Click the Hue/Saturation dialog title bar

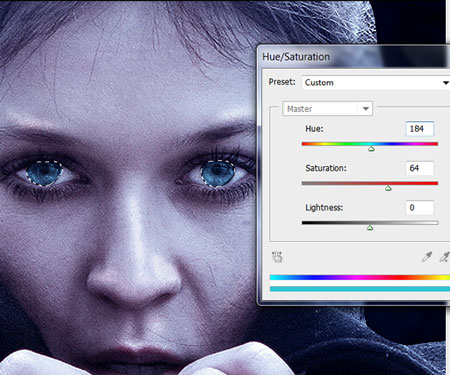click(x=354, y=57)
